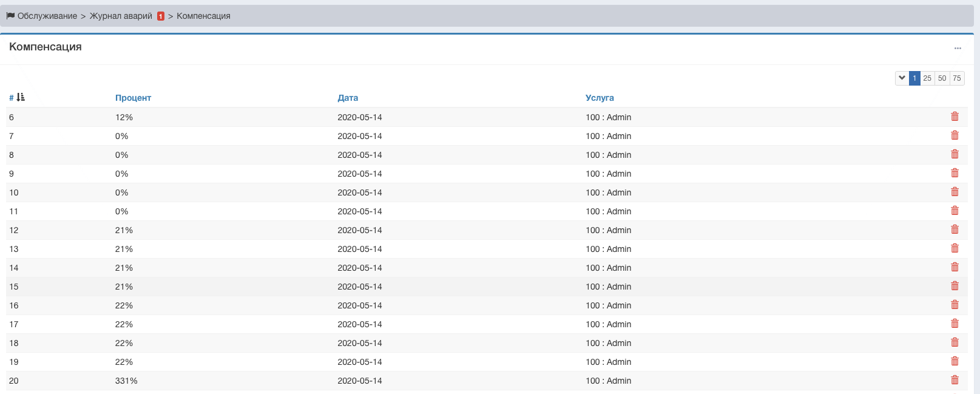
Task: Delete row 16 with 22% percent
Action: 955,305
